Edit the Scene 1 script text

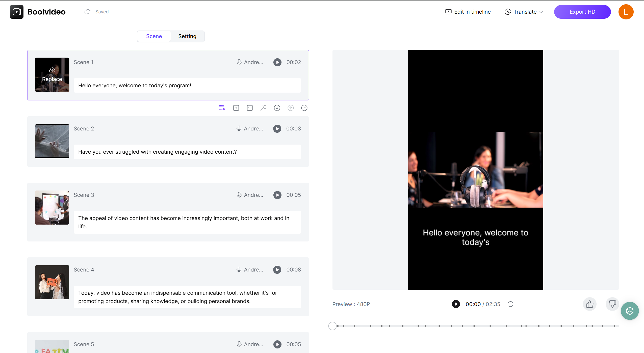click(x=187, y=86)
